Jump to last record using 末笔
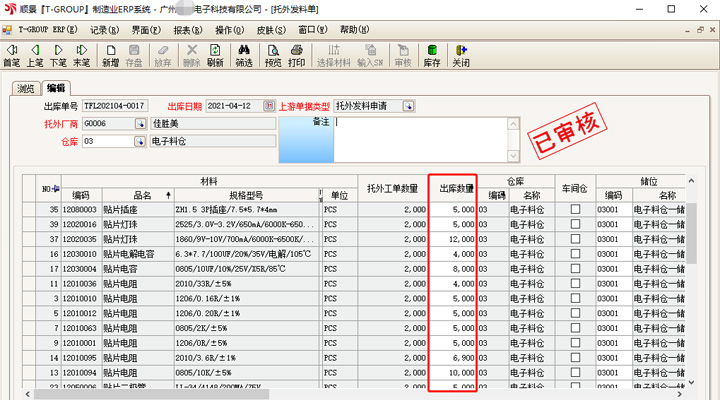The image size is (720, 400). point(81,55)
